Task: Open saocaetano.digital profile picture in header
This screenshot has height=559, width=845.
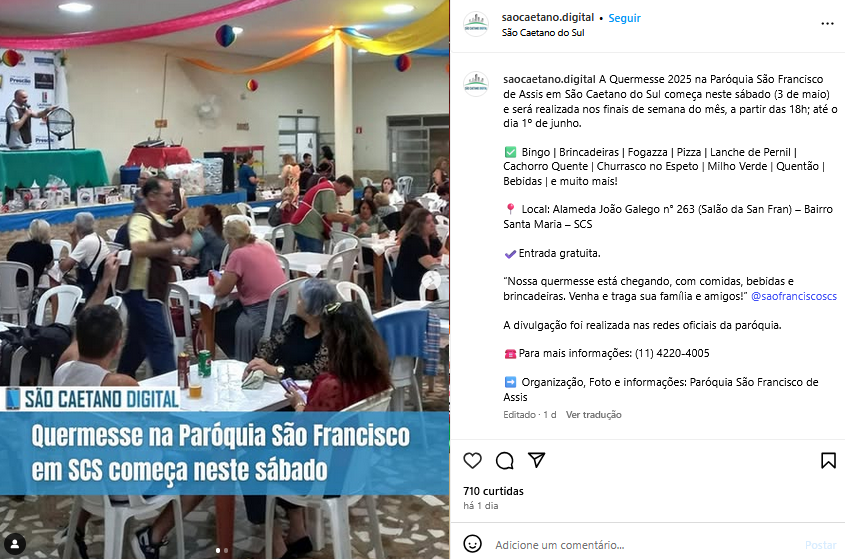Action: tap(476, 24)
